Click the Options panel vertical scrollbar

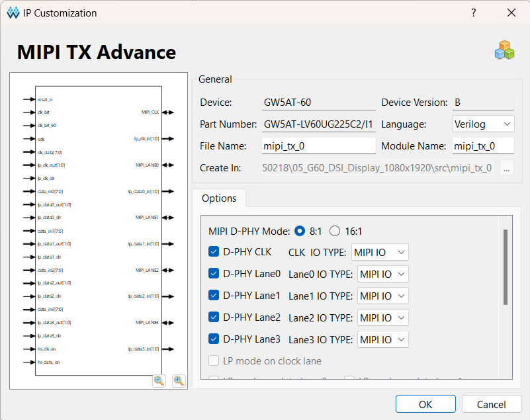(x=506, y=267)
